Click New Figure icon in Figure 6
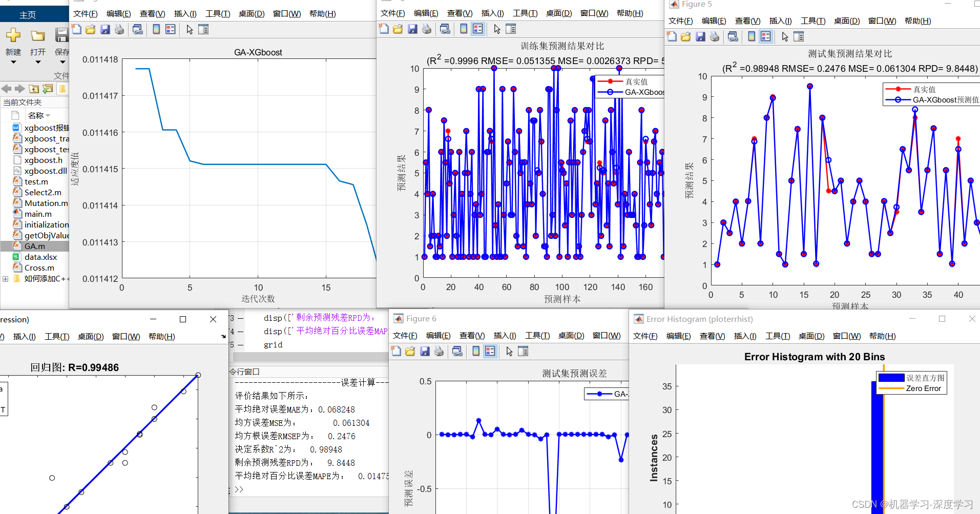The image size is (980, 514). pyautogui.click(x=396, y=351)
